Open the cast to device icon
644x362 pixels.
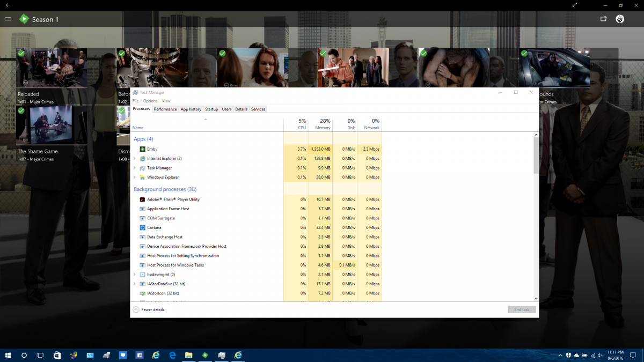(x=604, y=19)
